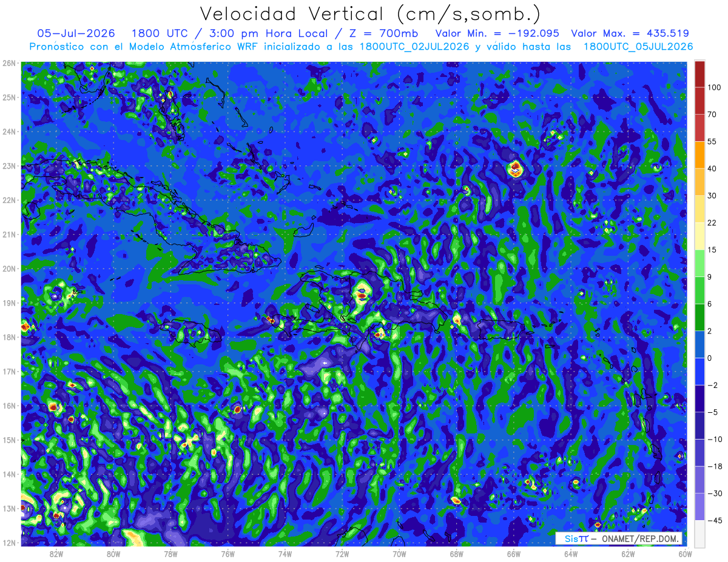The width and height of the screenshot is (728, 562).
Task: Click the '80W' longitude label
Action: point(113,554)
